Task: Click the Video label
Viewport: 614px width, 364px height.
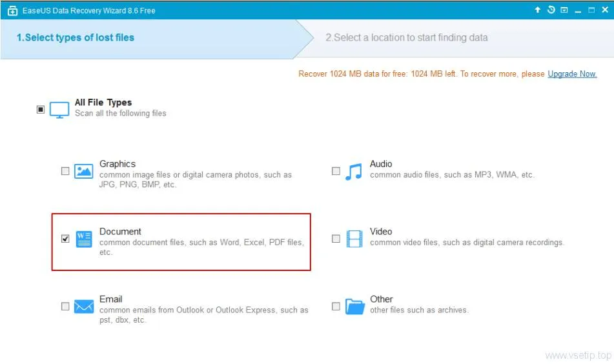Action: (x=381, y=232)
